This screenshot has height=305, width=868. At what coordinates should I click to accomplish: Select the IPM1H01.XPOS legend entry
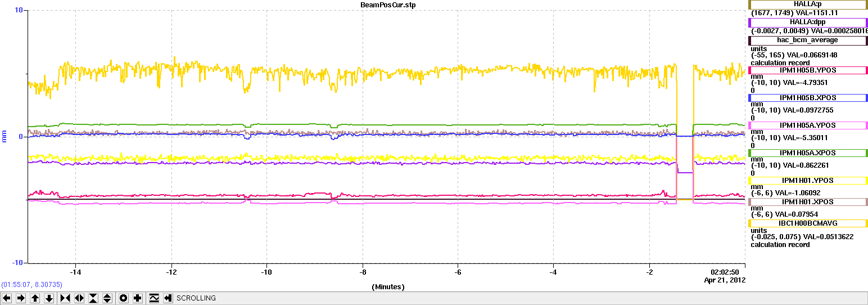coord(808,202)
